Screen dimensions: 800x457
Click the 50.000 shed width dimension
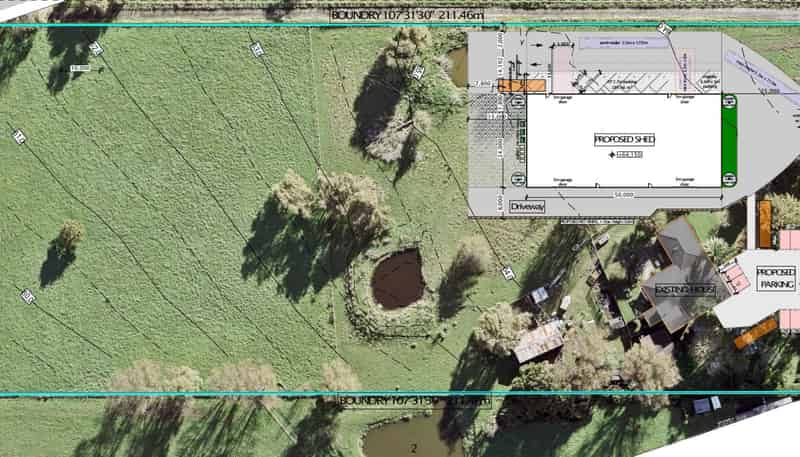(625, 192)
